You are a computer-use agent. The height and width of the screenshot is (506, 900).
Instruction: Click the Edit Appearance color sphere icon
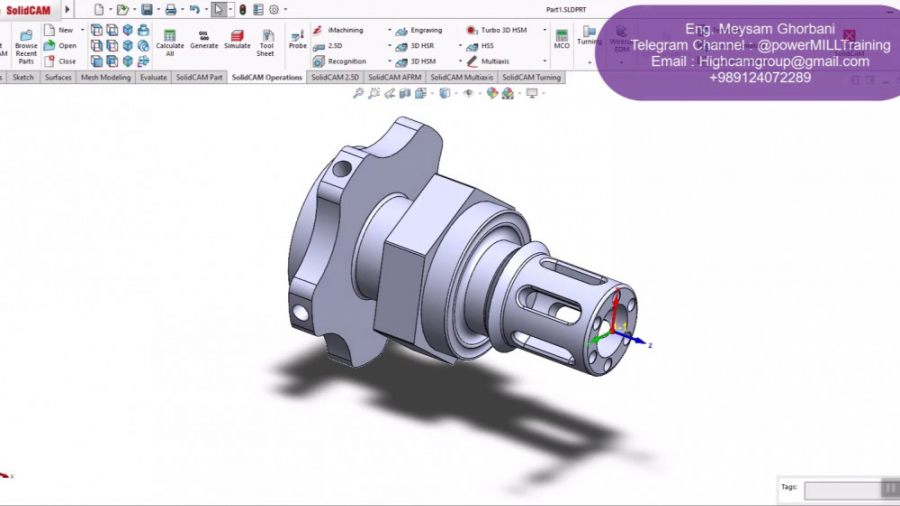[x=492, y=93]
